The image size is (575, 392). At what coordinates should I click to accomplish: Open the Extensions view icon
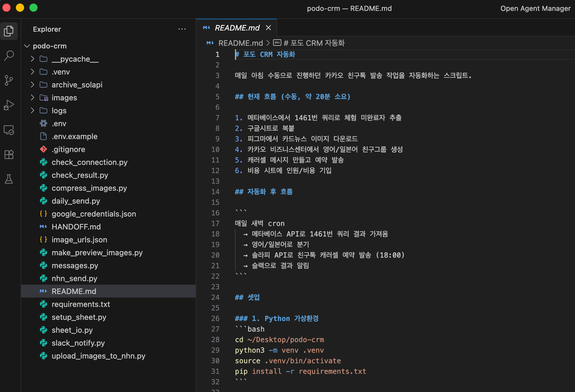click(x=9, y=154)
